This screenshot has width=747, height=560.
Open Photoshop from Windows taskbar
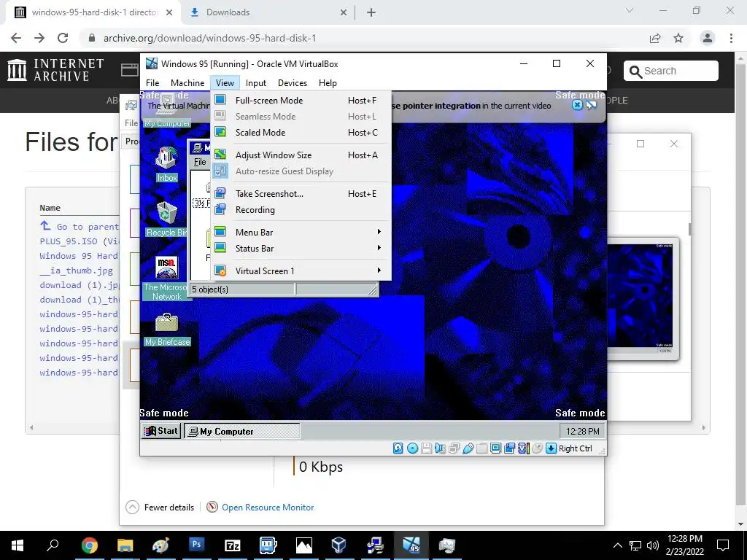point(196,544)
